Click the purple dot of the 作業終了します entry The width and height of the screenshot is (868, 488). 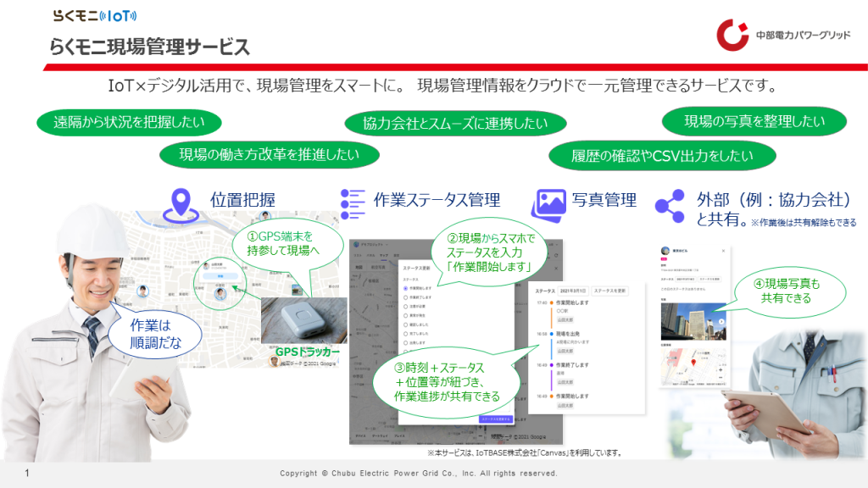coord(551,365)
